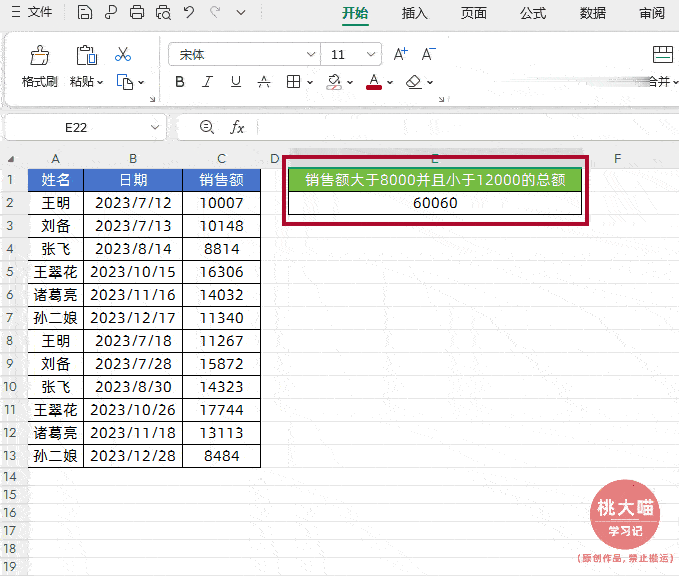Select column F header
The width and height of the screenshot is (679, 576).
pyautogui.click(x=618, y=159)
